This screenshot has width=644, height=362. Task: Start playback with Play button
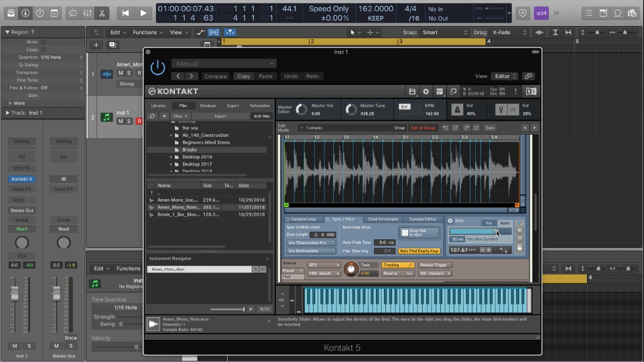coord(143,13)
